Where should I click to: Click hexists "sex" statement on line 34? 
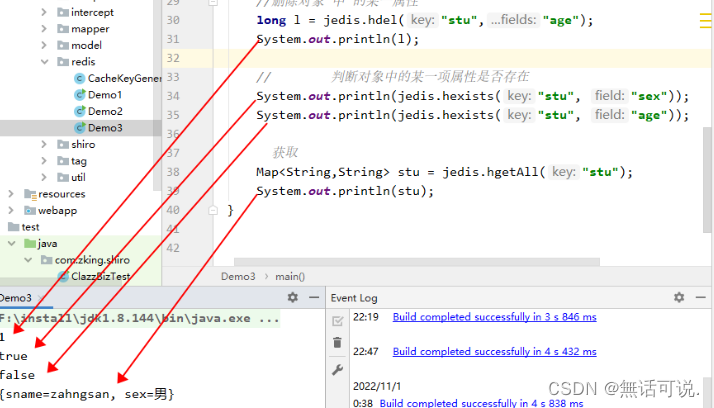(x=473, y=96)
